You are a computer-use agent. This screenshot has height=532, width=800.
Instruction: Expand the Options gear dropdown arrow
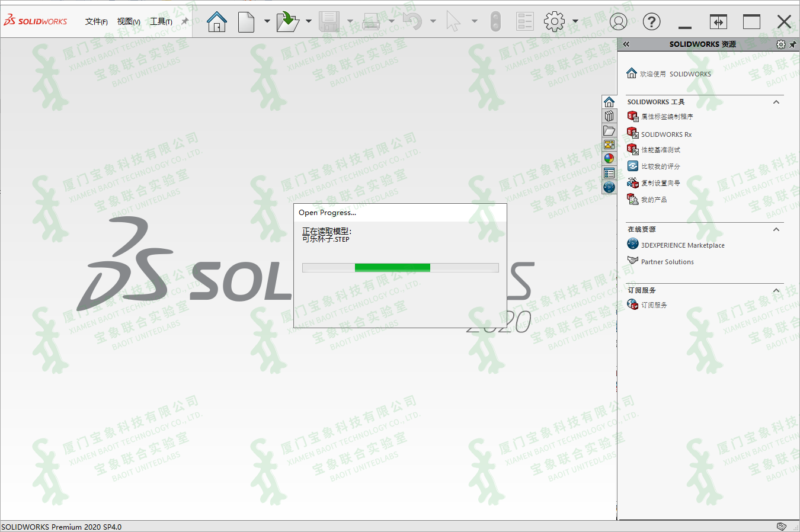575,22
